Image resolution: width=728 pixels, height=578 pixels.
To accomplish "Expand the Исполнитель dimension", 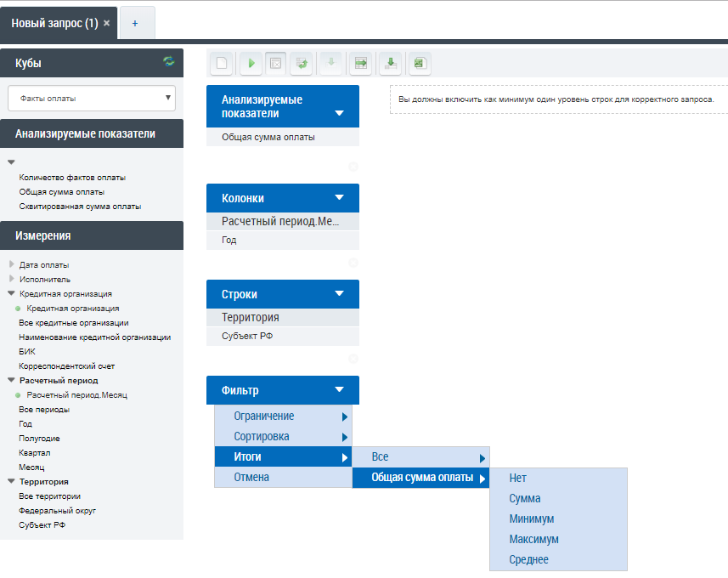I will click(12, 279).
